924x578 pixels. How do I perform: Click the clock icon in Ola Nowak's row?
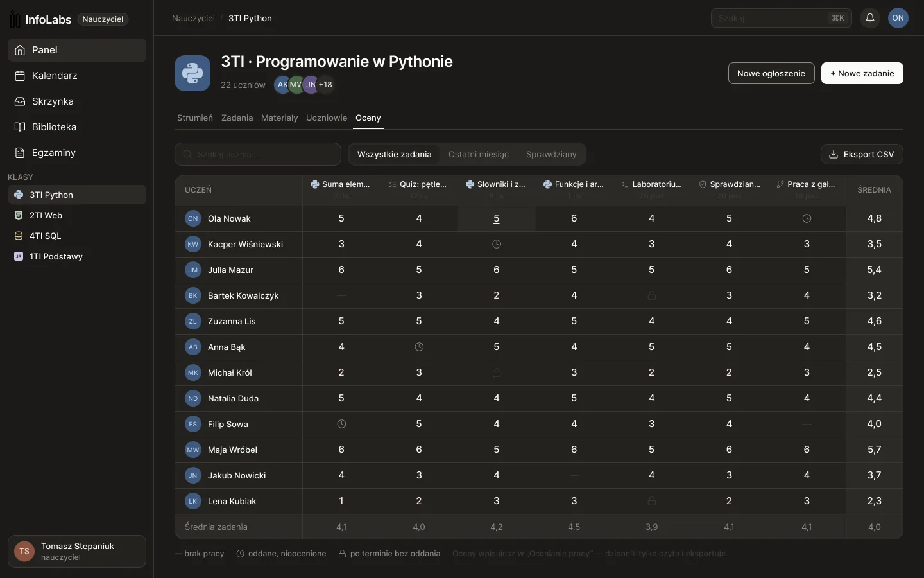pos(807,218)
